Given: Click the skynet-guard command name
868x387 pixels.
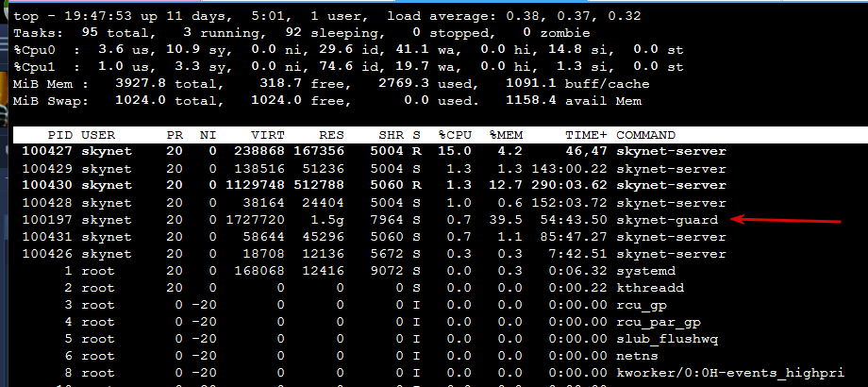Looking at the screenshot, I should pos(667,220).
